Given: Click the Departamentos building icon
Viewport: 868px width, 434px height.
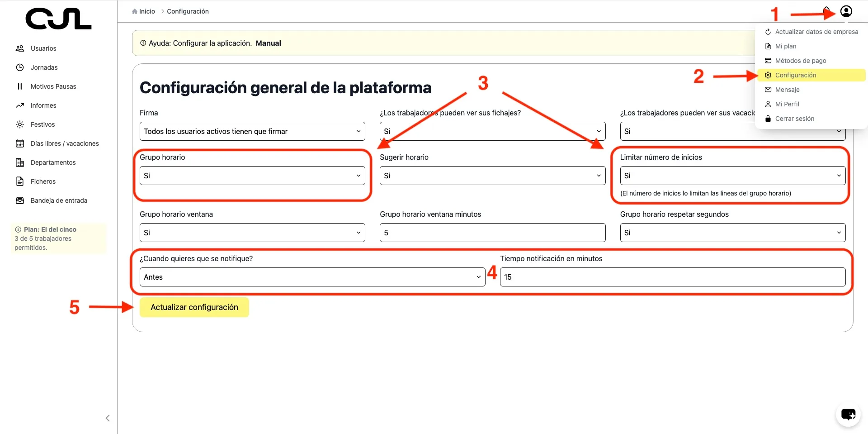Looking at the screenshot, I should [x=20, y=162].
